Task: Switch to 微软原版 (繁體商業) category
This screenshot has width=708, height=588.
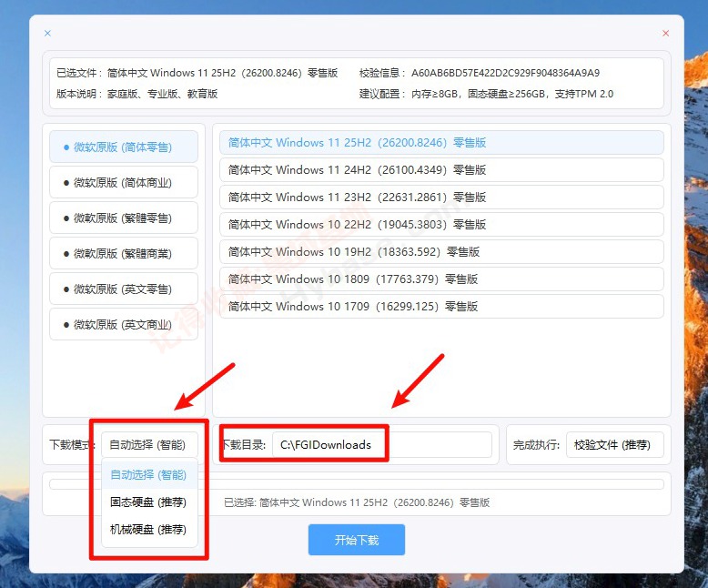Action: click(x=124, y=253)
